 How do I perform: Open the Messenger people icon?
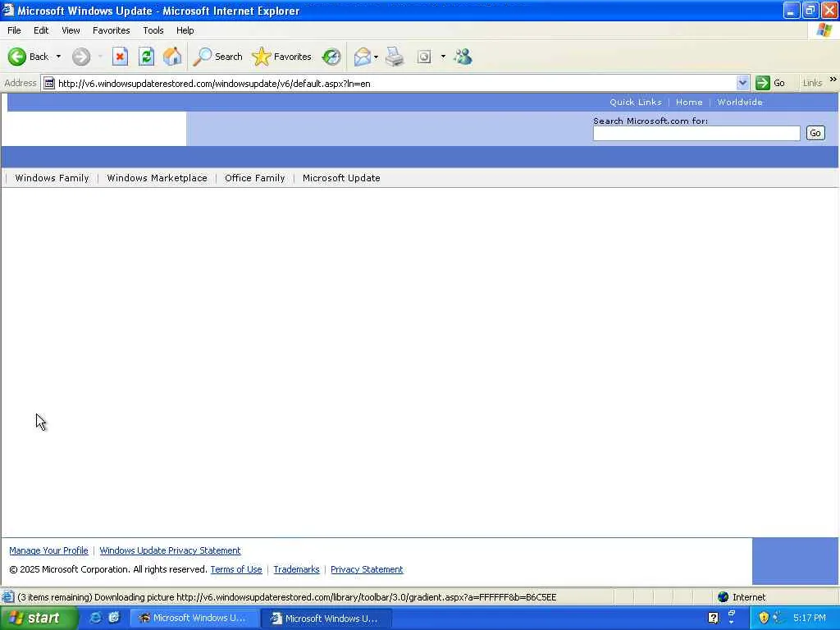(x=463, y=57)
